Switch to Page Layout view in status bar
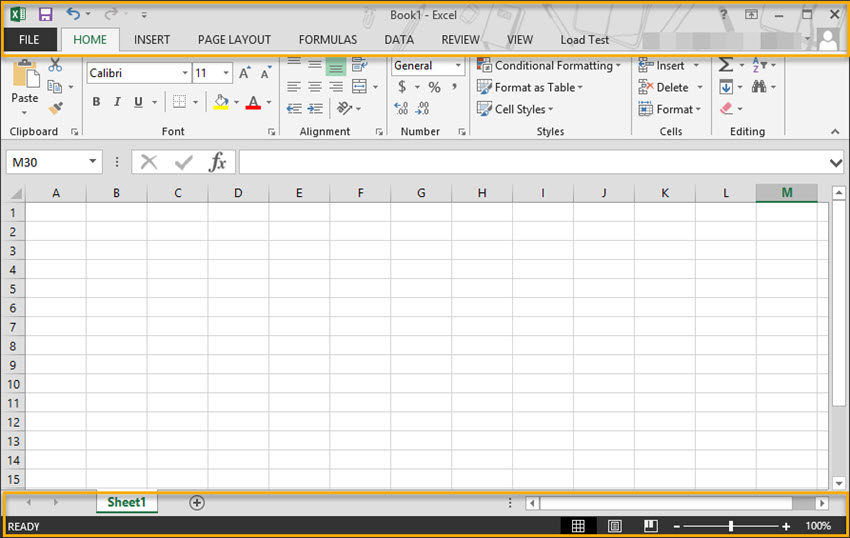The width and height of the screenshot is (850, 538). (x=614, y=526)
